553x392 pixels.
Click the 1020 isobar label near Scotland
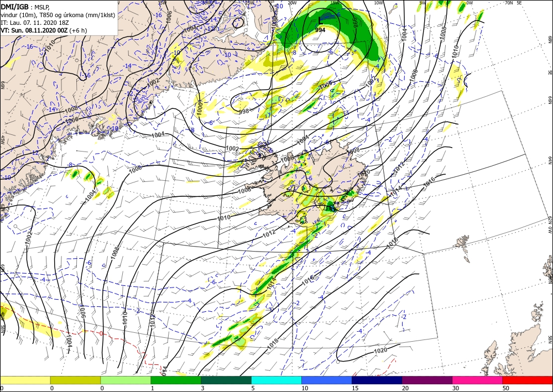380,350
